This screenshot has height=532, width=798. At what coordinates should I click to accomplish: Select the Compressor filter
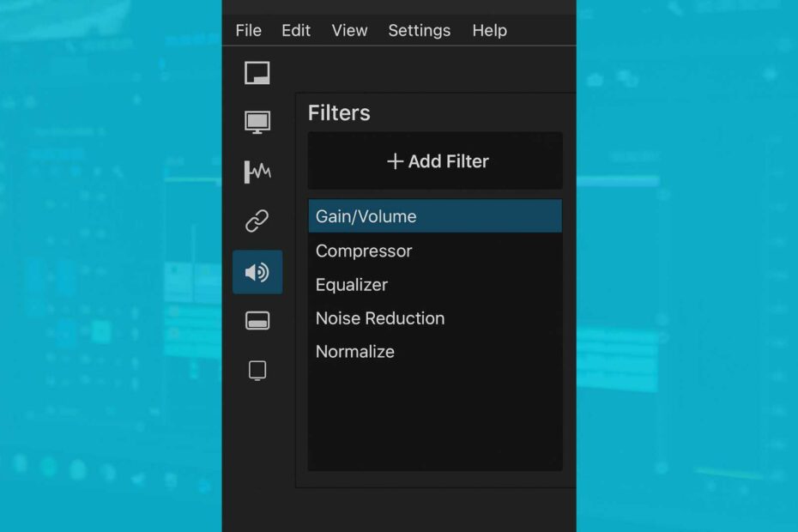(435, 251)
